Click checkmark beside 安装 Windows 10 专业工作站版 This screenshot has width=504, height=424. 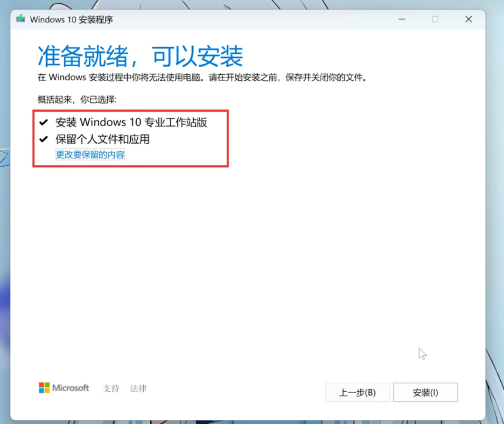click(x=43, y=123)
